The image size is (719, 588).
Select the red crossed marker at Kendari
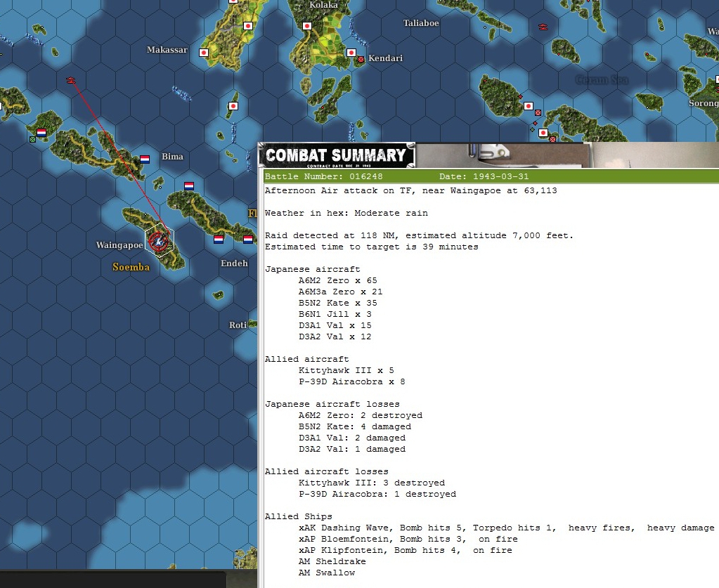(361, 59)
